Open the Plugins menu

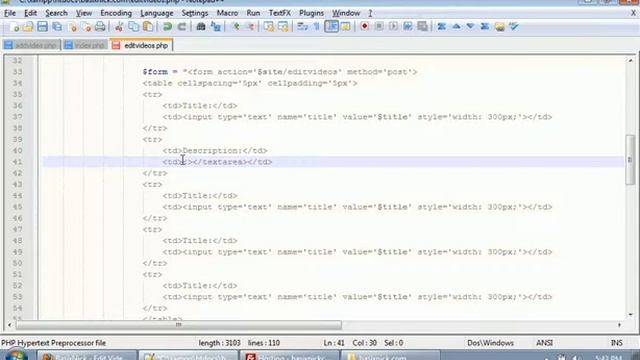[311, 13]
